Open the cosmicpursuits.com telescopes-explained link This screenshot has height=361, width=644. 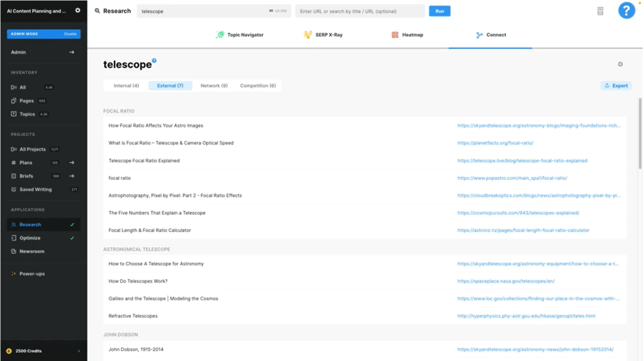(518, 213)
